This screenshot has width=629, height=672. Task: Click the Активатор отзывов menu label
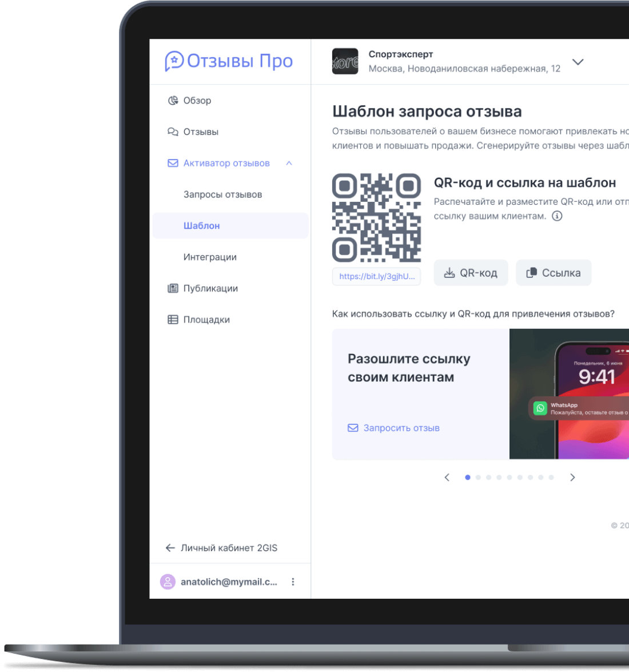pyautogui.click(x=226, y=164)
